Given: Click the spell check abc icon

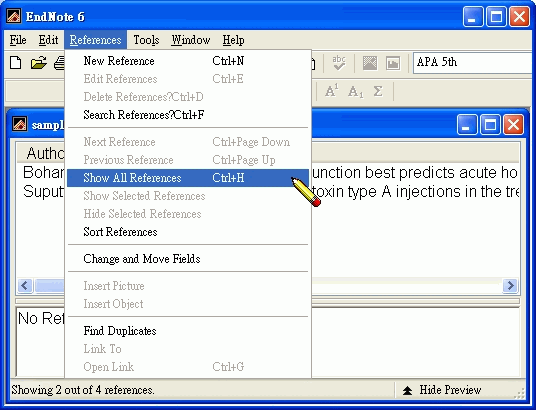Looking at the screenshot, I should tap(339, 63).
